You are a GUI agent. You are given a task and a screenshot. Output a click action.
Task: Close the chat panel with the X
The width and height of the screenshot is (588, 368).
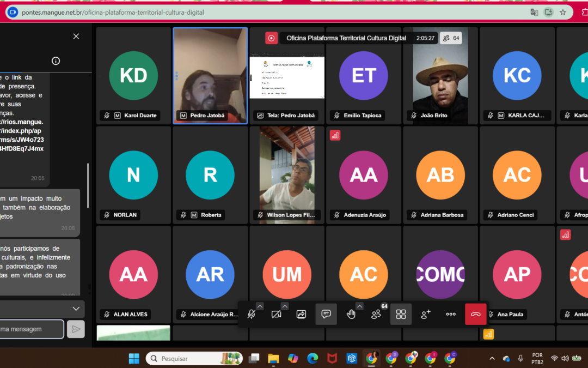click(x=76, y=37)
